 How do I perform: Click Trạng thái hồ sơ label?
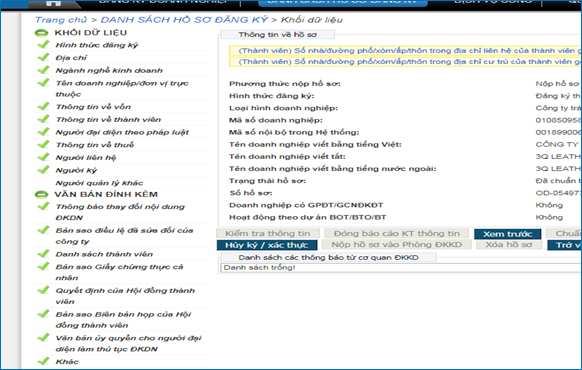267,181
